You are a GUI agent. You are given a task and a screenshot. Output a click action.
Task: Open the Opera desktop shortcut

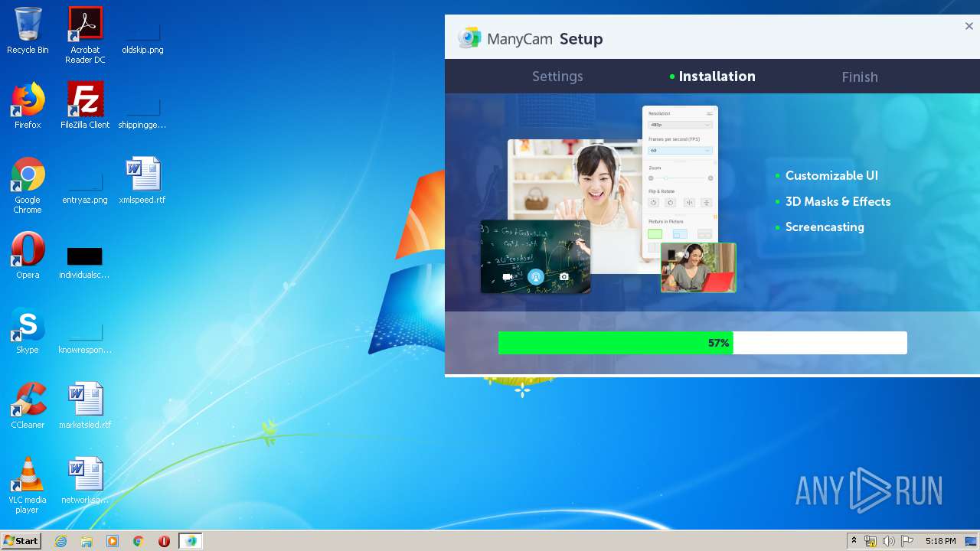(x=28, y=256)
